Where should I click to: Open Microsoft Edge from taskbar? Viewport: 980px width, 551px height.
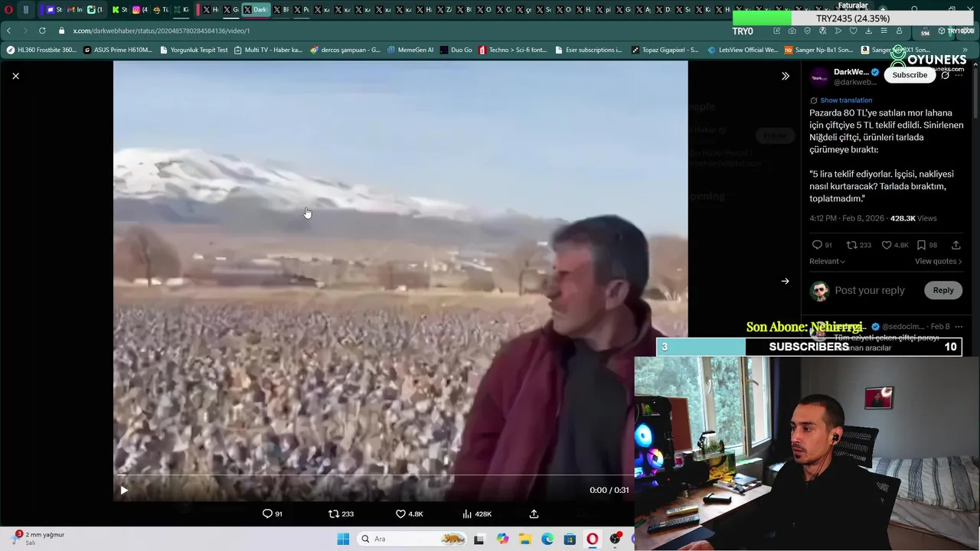(547, 539)
